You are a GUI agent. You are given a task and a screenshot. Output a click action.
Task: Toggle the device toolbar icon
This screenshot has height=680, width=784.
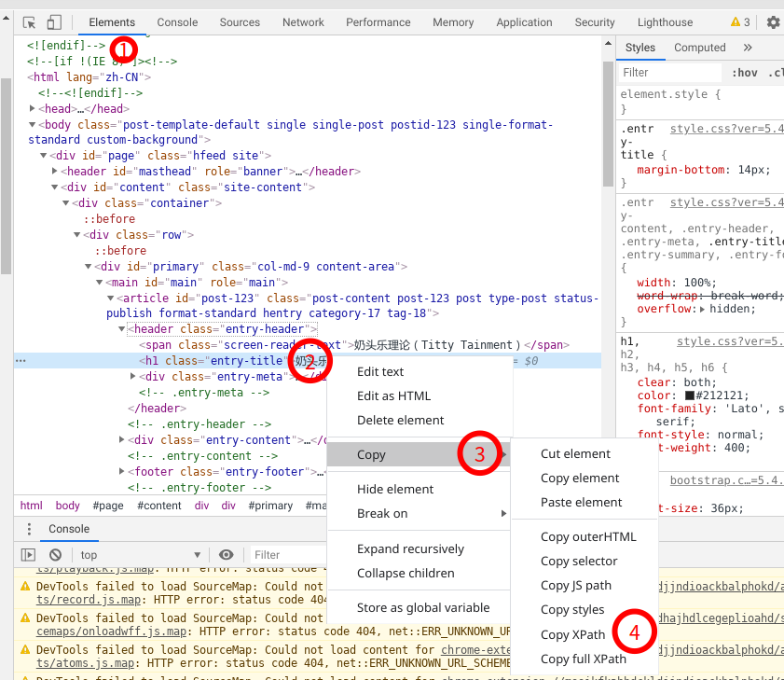point(54,22)
